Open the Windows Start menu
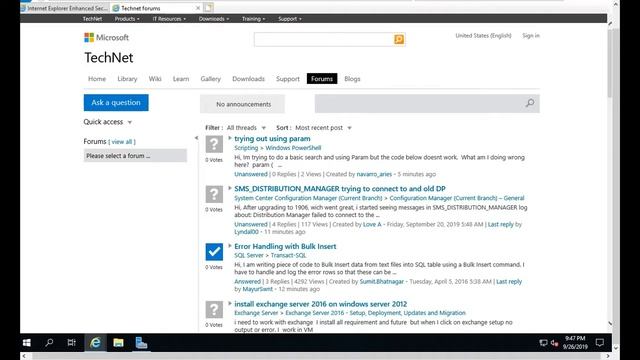Screen dimensions: 640x360 (27, 343)
